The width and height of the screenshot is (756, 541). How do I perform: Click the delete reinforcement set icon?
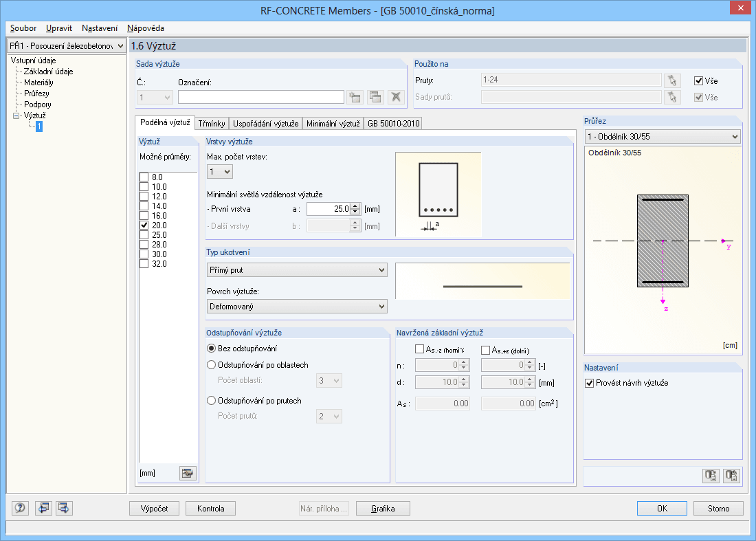396,97
